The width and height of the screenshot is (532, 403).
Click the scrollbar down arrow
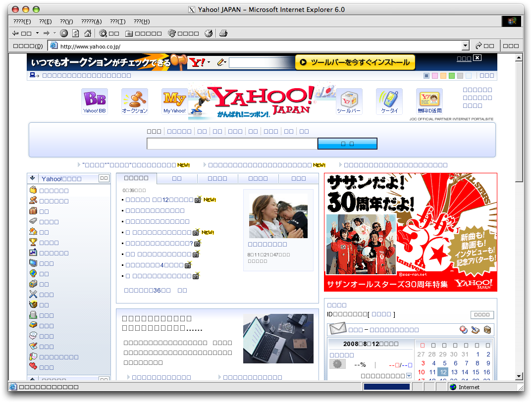(x=519, y=376)
